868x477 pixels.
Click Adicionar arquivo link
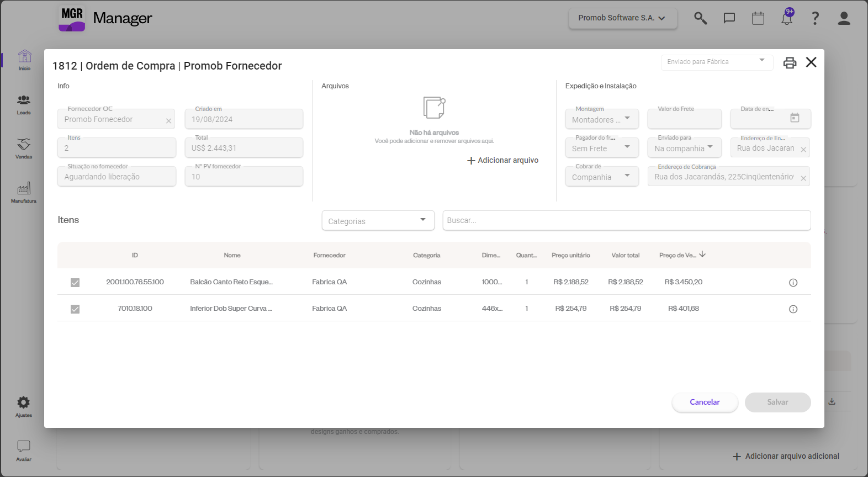tap(502, 160)
